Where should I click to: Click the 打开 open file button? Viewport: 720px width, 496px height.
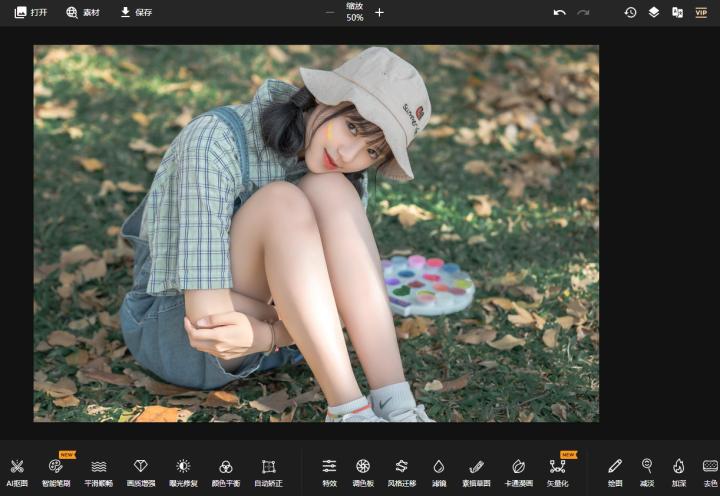[x=31, y=13]
